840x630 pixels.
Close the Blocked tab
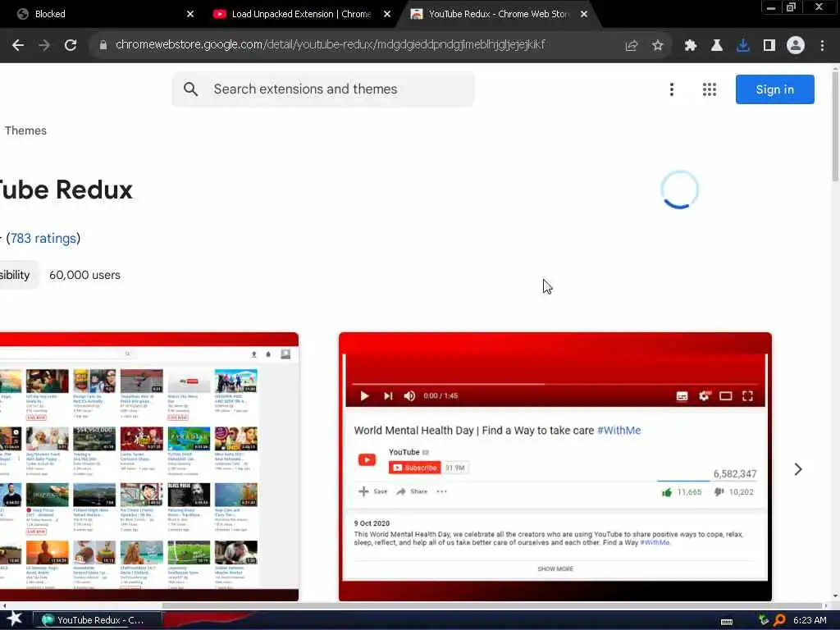point(190,14)
